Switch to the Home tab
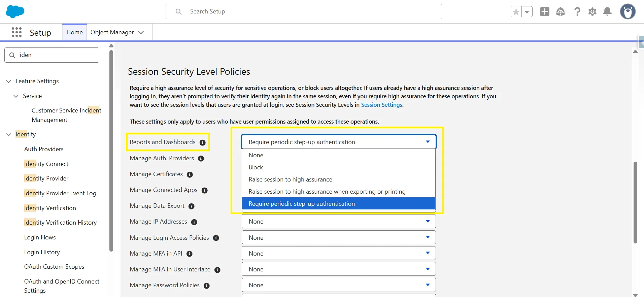644x297 pixels. click(74, 32)
